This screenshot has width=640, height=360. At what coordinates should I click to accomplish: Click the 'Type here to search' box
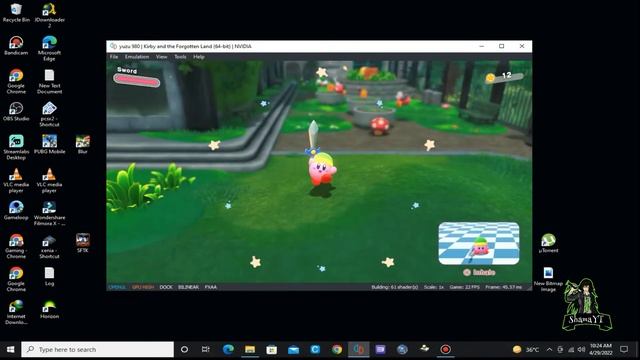[x=98, y=349]
